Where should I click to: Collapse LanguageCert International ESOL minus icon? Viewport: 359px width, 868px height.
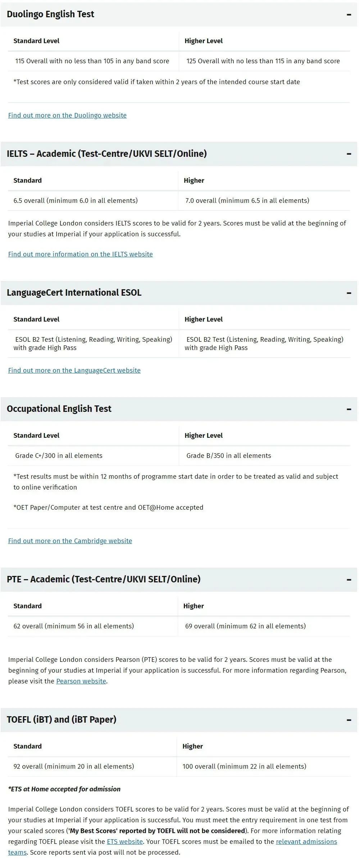click(349, 293)
